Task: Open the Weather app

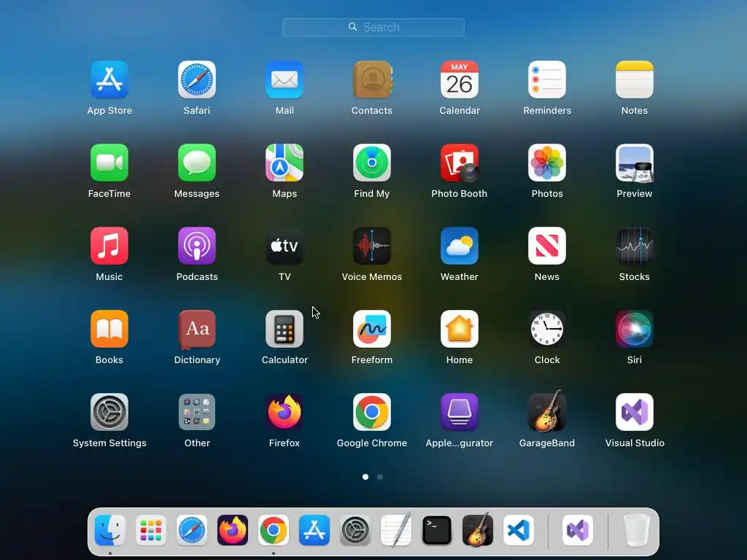Action: tap(460, 246)
